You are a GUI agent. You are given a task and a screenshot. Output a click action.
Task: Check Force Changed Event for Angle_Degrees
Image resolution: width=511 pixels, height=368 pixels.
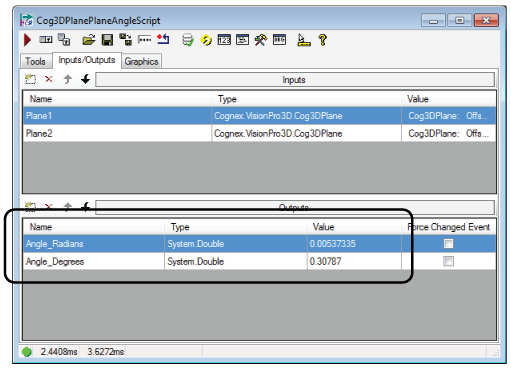(x=448, y=261)
